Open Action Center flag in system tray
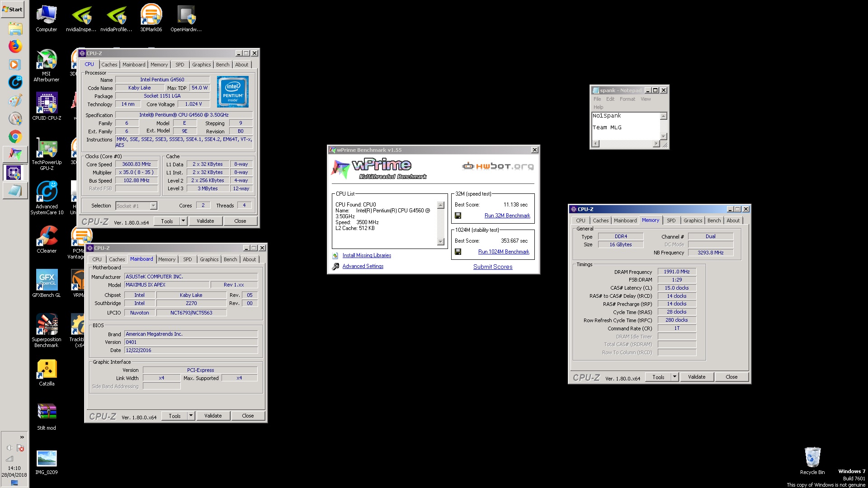The image size is (868, 488). click(x=20, y=448)
